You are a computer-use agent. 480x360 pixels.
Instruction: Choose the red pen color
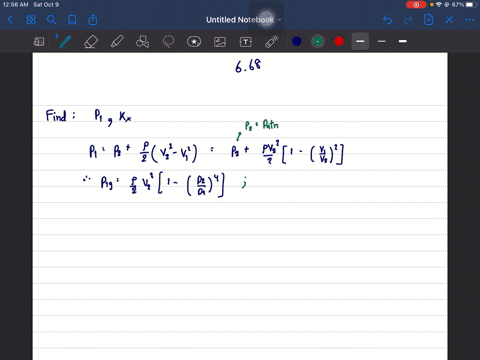click(x=339, y=41)
